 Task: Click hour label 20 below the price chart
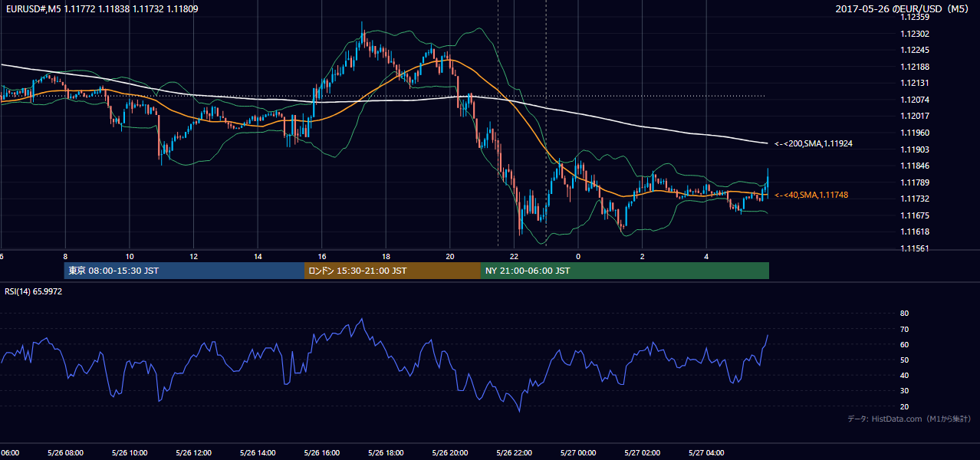tap(450, 256)
